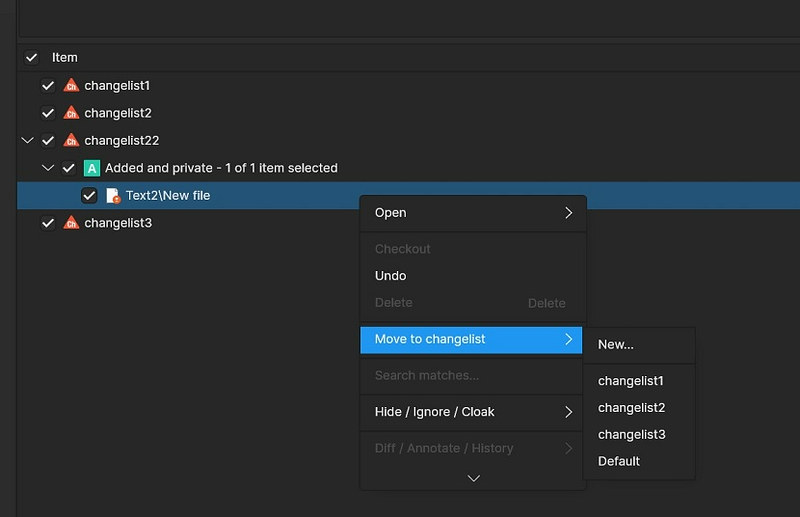Uncheck the changelist1 checkbox
Image resolution: width=800 pixels, height=517 pixels.
point(48,86)
